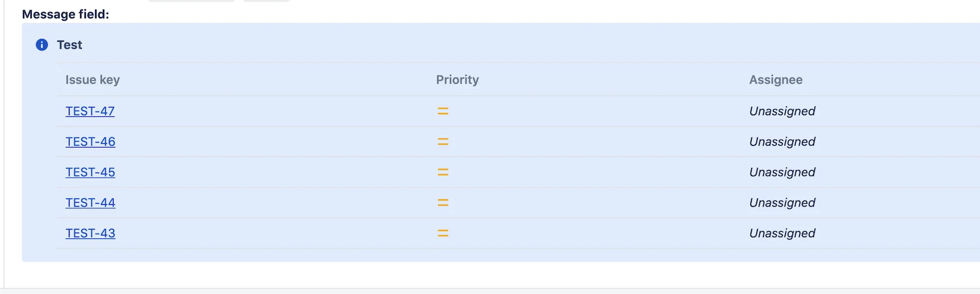This screenshot has width=980, height=294.
Task: Click the Issue key column header
Action: click(92, 80)
